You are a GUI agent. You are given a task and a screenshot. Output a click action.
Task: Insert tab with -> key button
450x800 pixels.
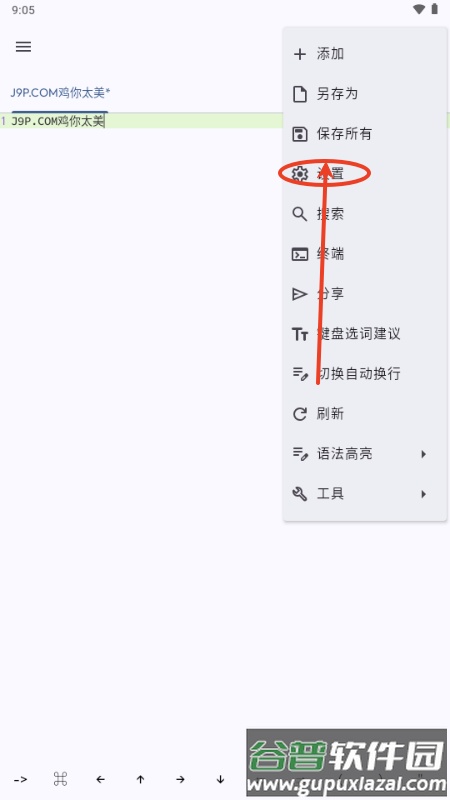[x=20, y=779]
